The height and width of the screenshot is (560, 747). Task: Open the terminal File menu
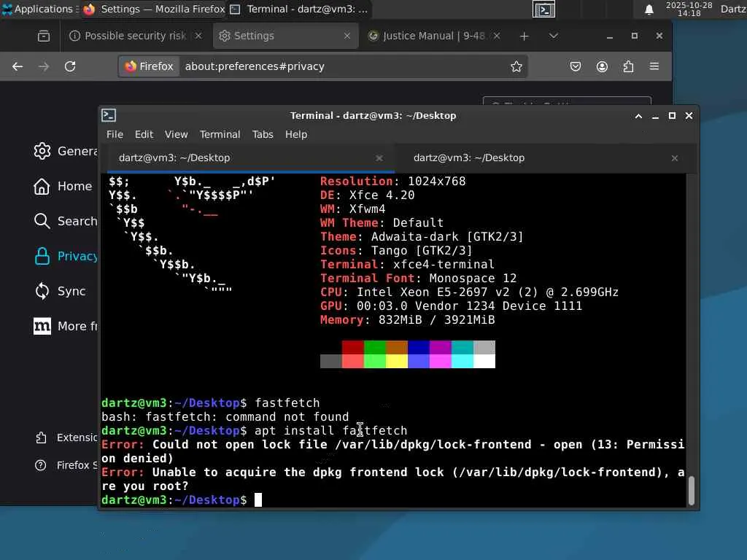pyautogui.click(x=115, y=135)
